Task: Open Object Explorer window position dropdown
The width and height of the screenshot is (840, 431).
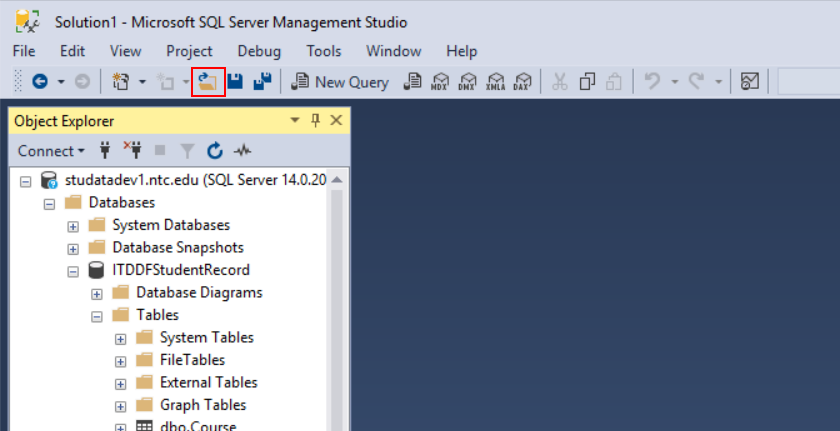Action: tap(295, 121)
